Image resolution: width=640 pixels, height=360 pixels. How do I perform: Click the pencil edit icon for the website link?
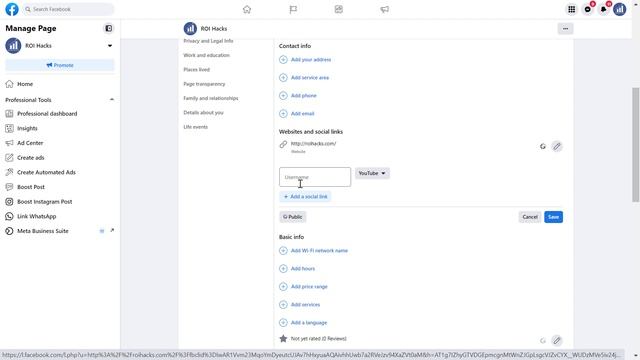point(557,146)
